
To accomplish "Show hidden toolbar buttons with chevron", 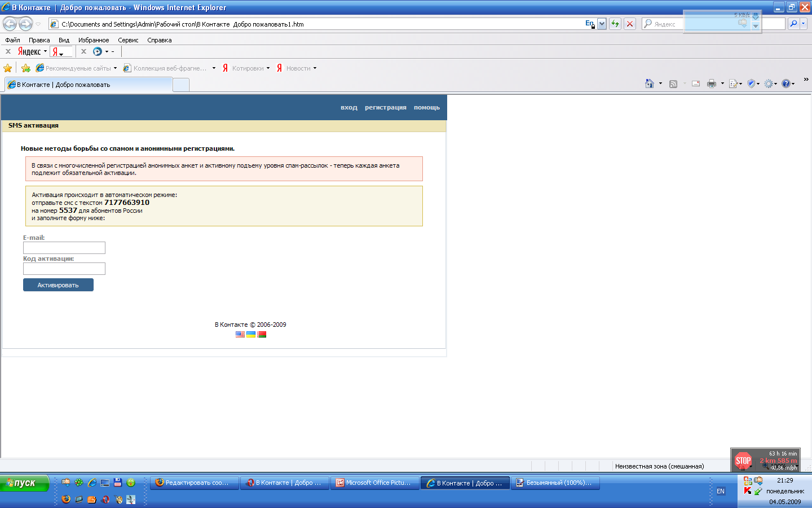I will pos(806,79).
